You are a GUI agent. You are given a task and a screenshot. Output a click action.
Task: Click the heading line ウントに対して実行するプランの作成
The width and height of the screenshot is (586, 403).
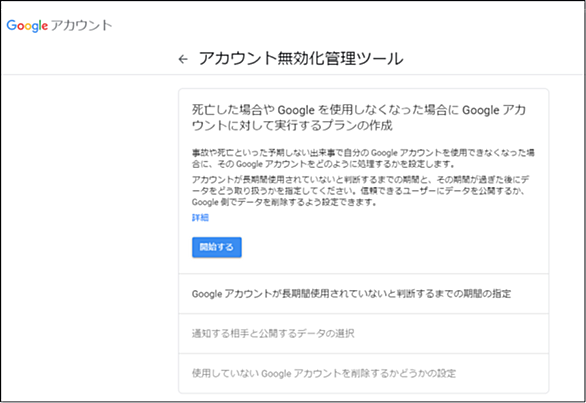coord(292,126)
